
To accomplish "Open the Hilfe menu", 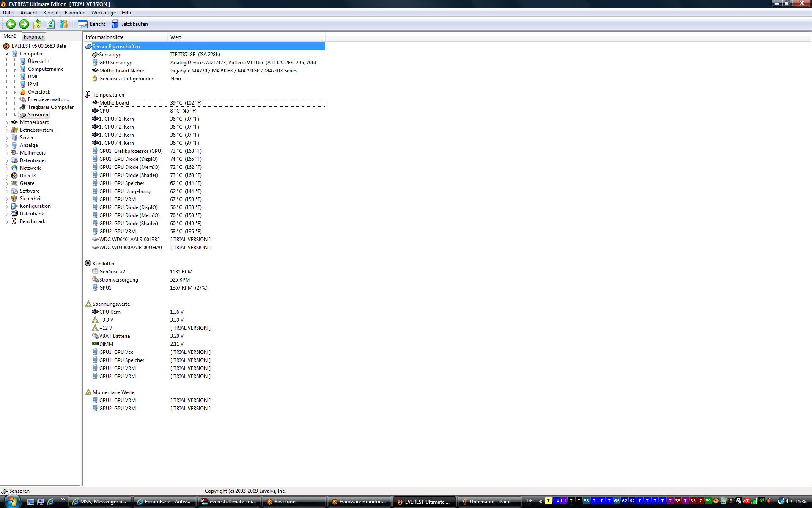I will [127, 13].
